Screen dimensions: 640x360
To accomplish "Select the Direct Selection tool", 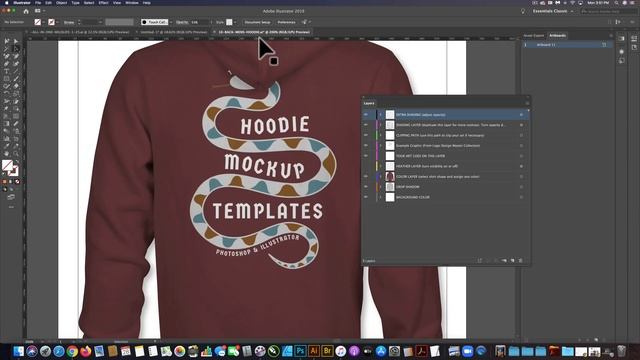I will tap(16, 41).
